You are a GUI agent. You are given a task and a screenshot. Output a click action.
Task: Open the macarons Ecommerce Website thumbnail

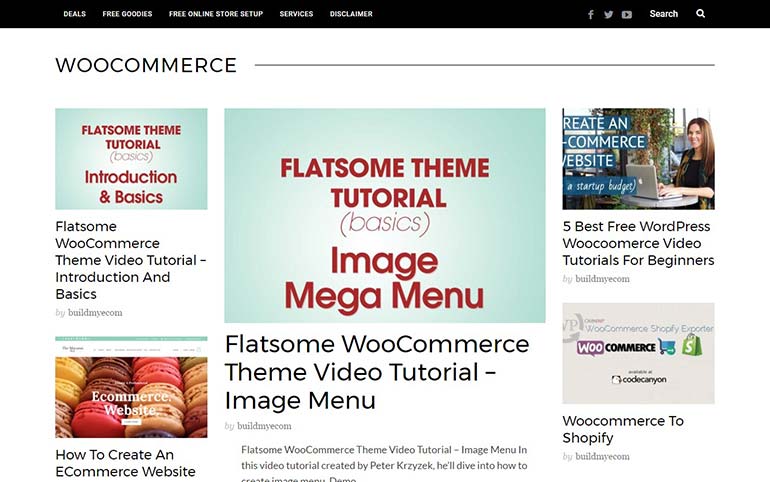[x=131, y=387]
